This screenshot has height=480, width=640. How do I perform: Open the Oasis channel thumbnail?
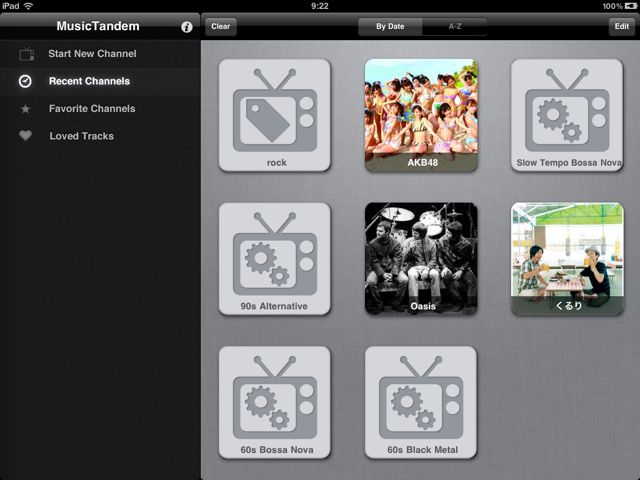click(x=421, y=259)
